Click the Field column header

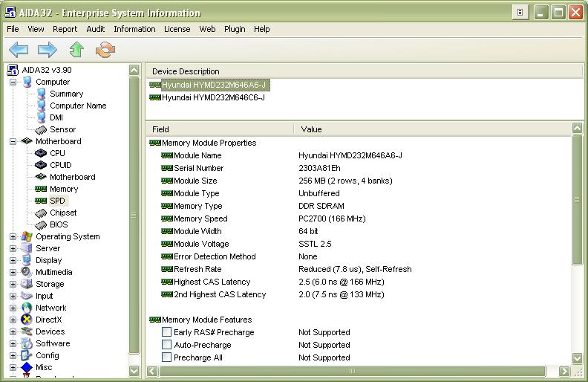click(220, 129)
